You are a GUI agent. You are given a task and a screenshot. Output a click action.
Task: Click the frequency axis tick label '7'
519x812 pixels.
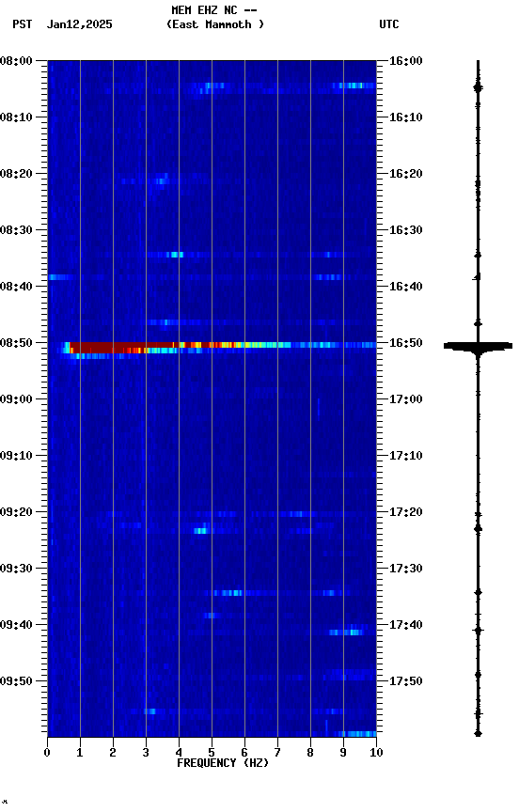tap(277, 753)
